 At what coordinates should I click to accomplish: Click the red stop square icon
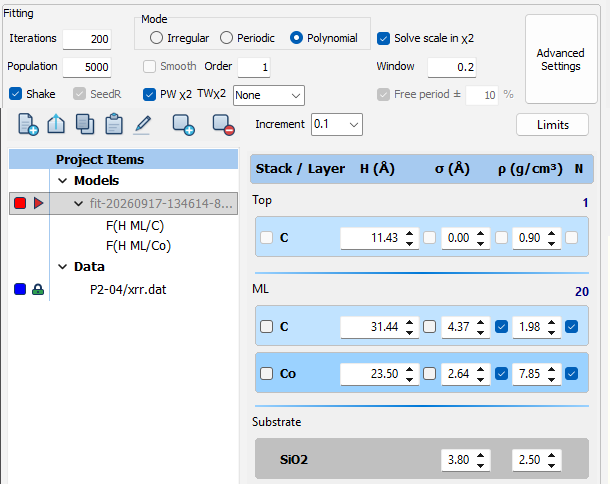[x=20, y=203]
